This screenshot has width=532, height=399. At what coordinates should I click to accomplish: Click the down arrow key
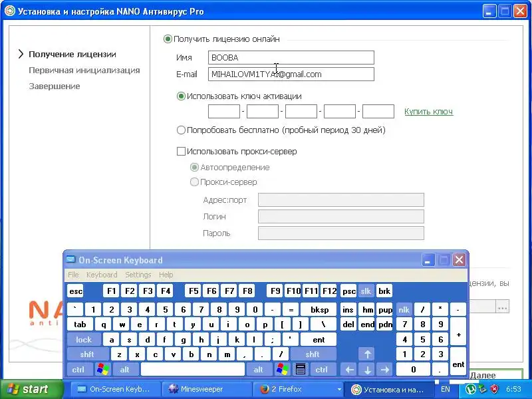click(x=368, y=370)
